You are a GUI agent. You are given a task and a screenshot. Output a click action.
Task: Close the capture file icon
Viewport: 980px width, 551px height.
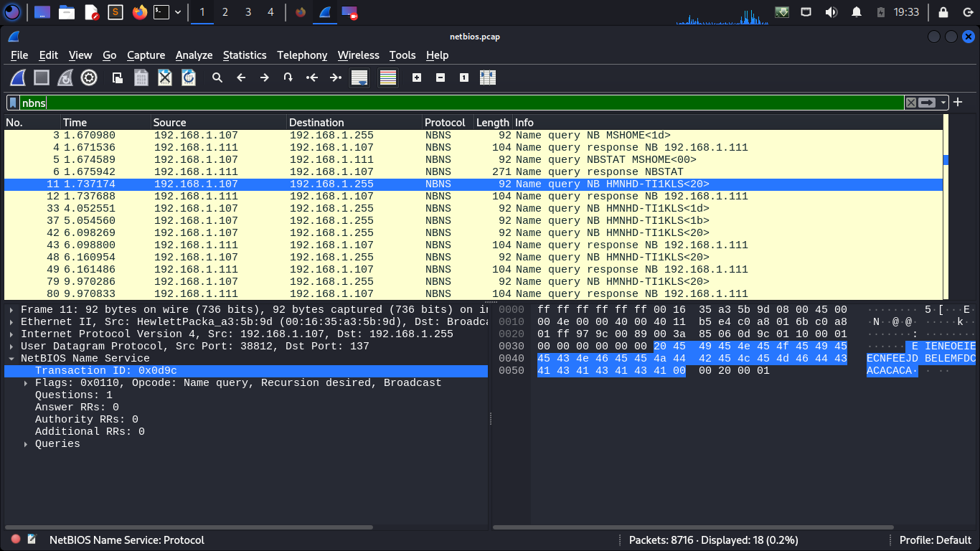(x=165, y=77)
